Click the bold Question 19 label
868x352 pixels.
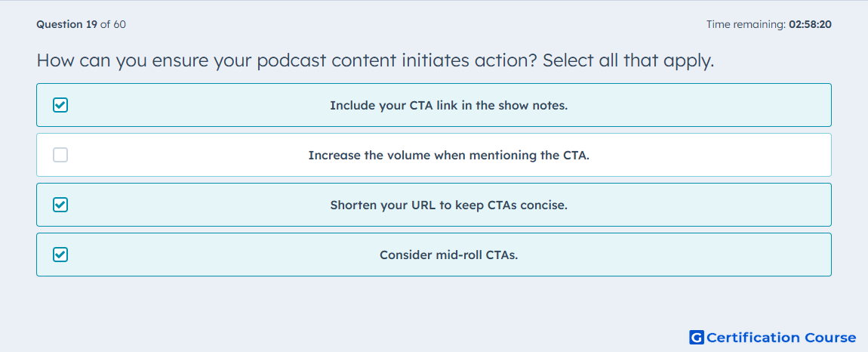[x=67, y=24]
